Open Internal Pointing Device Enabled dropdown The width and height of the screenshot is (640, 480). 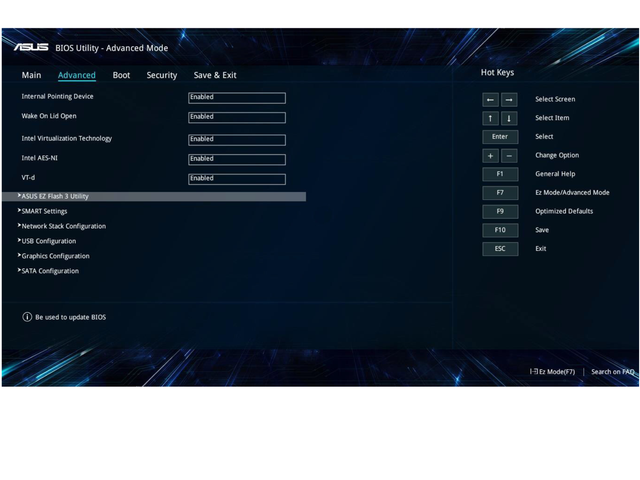tap(237, 98)
